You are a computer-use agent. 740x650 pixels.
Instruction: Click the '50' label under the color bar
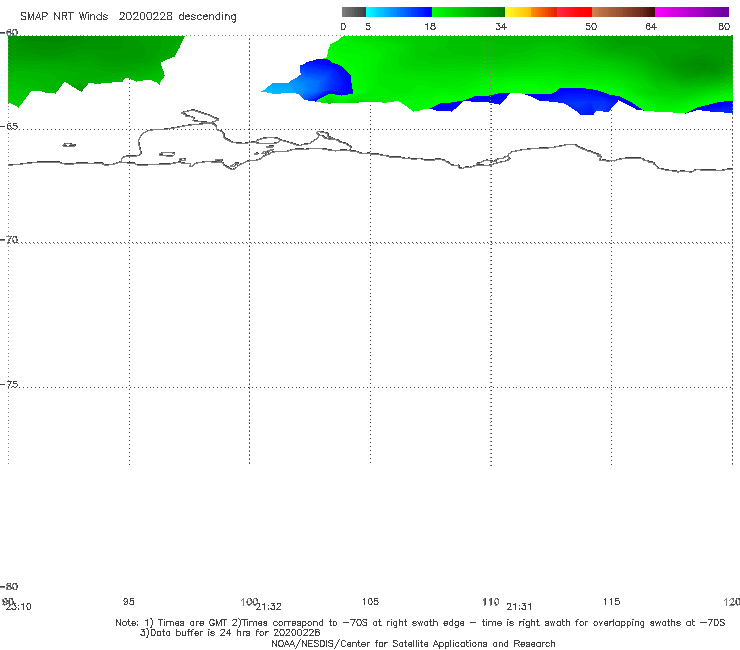point(591,26)
